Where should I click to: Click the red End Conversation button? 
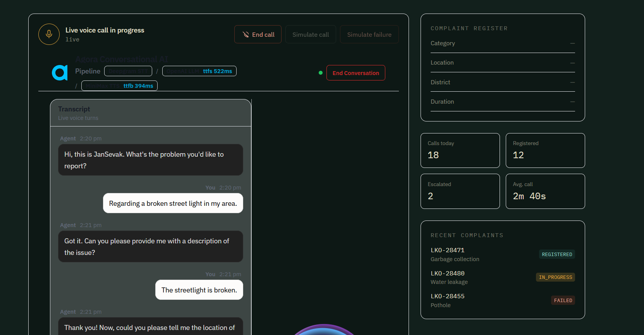click(356, 73)
